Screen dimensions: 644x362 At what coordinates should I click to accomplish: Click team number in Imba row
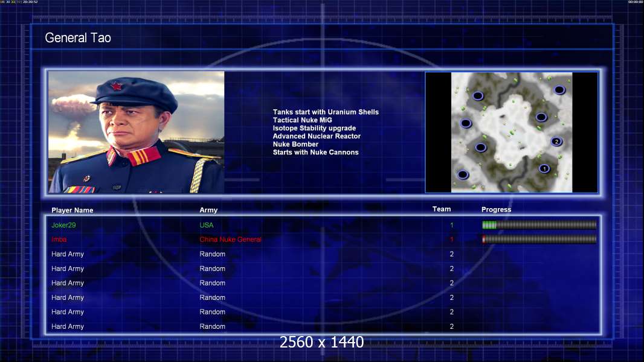point(451,240)
